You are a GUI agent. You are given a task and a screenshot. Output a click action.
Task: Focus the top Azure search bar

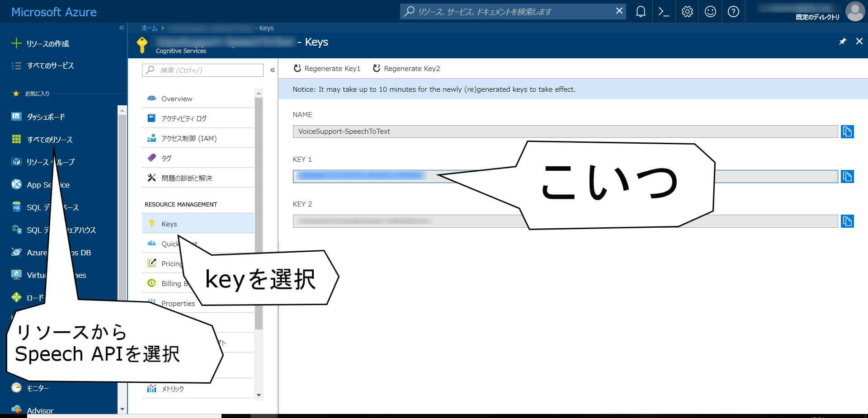[513, 11]
